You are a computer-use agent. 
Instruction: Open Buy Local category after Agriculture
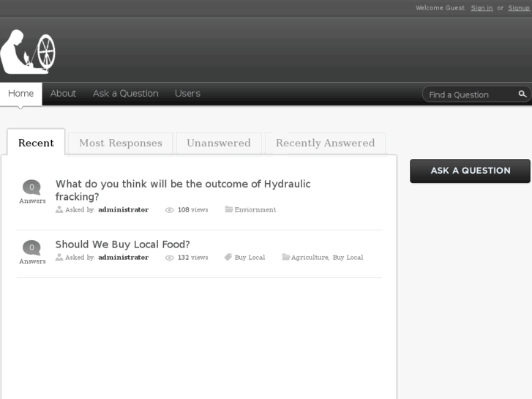348,258
